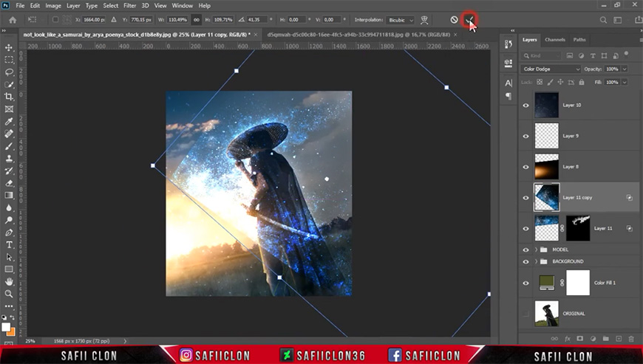Image resolution: width=643 pixels, height=364 pixels.
Task: Hide the MODEL group visibility eye
Action: pos(525,250)
